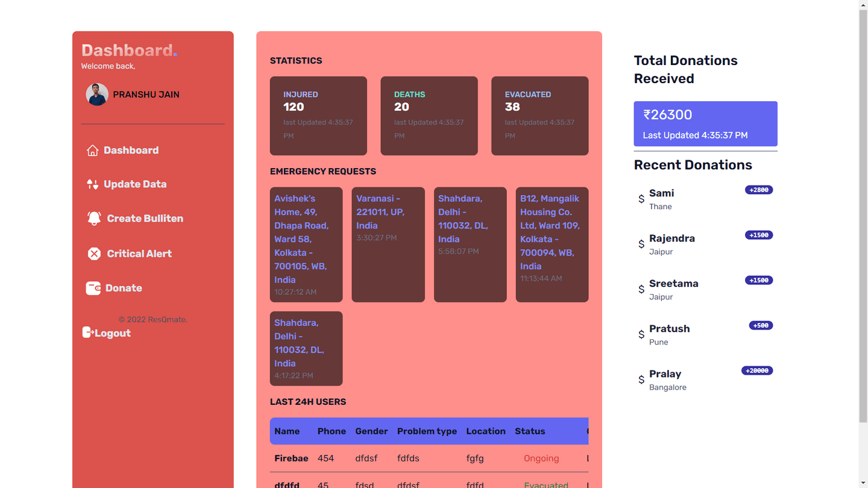Click the Gender column header
Viewport: 868px width, 488px height.
click(x=371, y=431)
